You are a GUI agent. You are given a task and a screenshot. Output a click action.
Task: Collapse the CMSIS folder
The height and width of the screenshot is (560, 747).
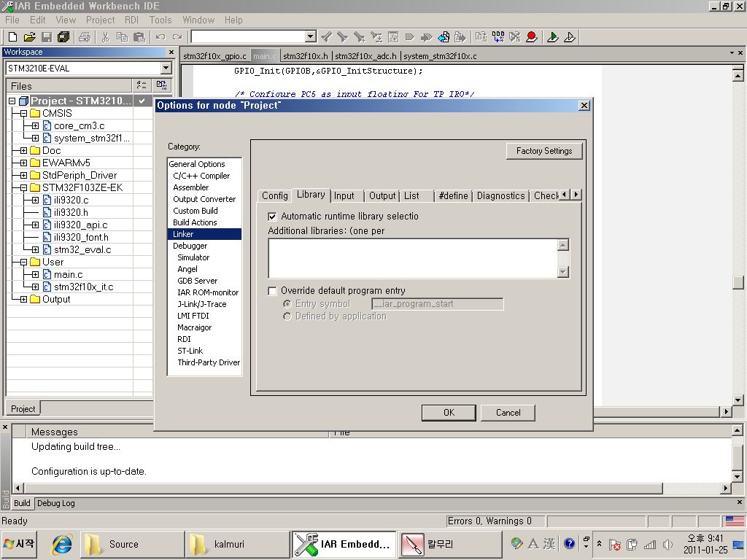[23, 113]
